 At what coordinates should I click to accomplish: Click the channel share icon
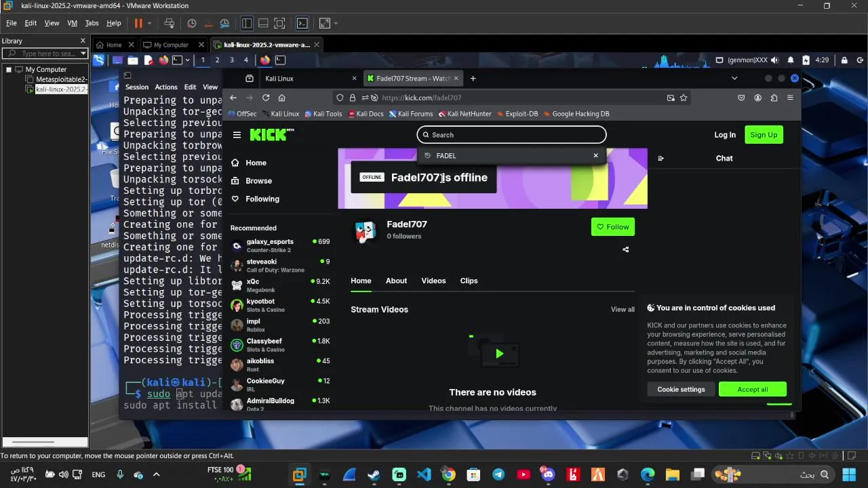point(626,249)
